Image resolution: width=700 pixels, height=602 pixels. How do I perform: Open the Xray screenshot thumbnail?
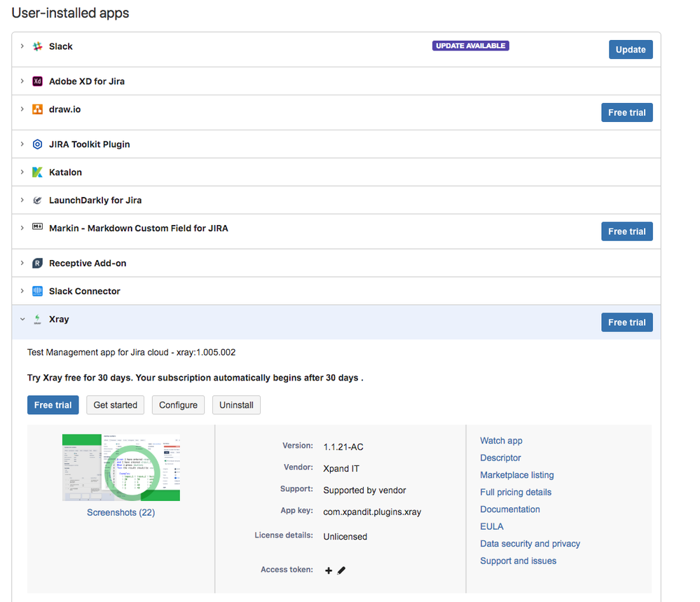click(121, 467)
